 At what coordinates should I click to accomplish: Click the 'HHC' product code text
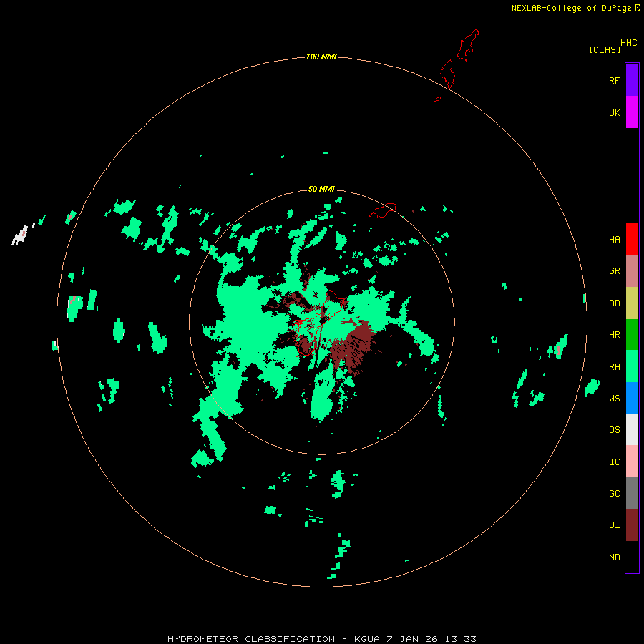click(628, 43)
